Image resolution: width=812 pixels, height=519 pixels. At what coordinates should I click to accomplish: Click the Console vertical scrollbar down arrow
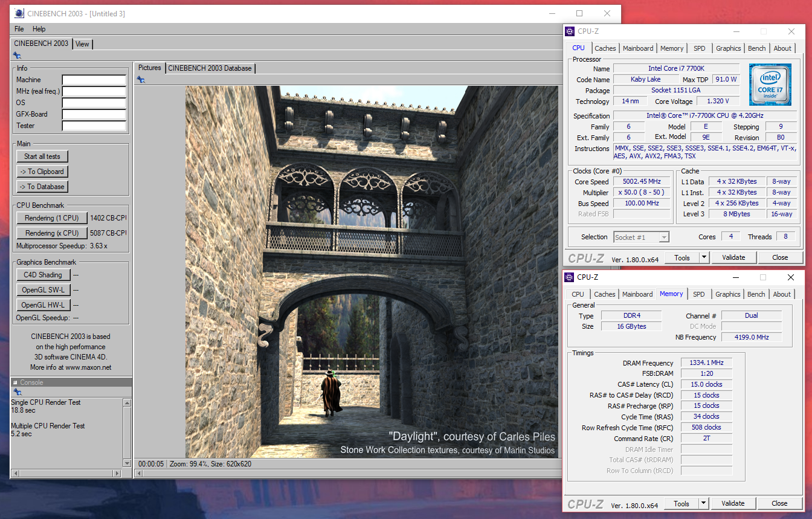pos(127,462)
